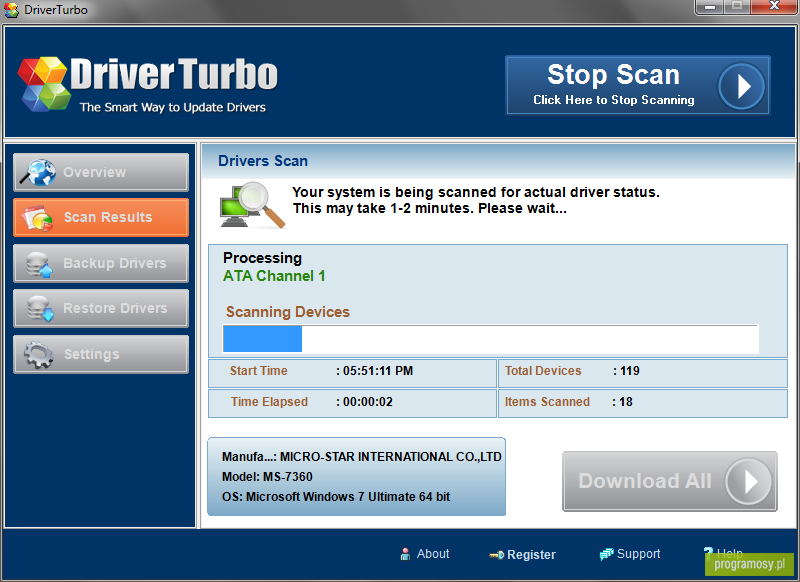800x582 pixels.
Task: Click the Help question mark icon
Action: click(708, 552)
